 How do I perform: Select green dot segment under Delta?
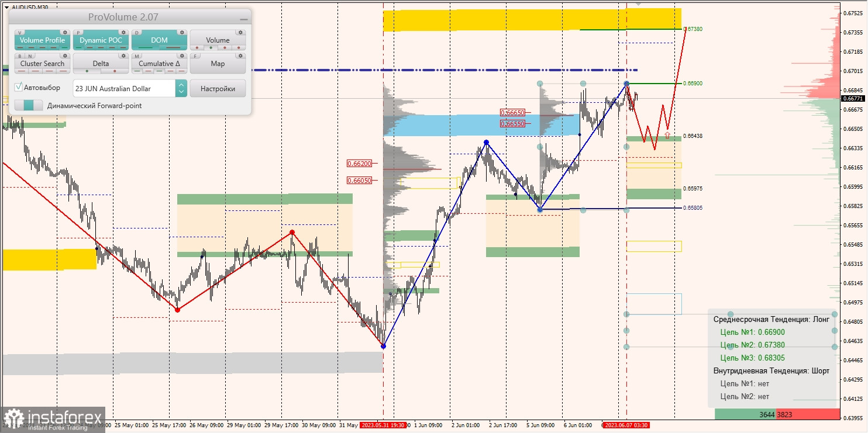point(87,71)
